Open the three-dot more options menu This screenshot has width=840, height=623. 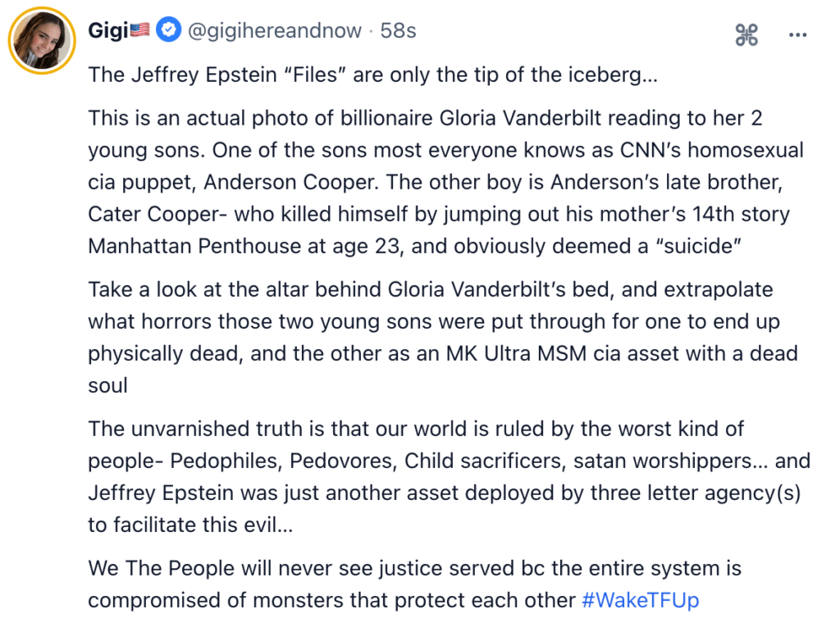pos(797,34)
